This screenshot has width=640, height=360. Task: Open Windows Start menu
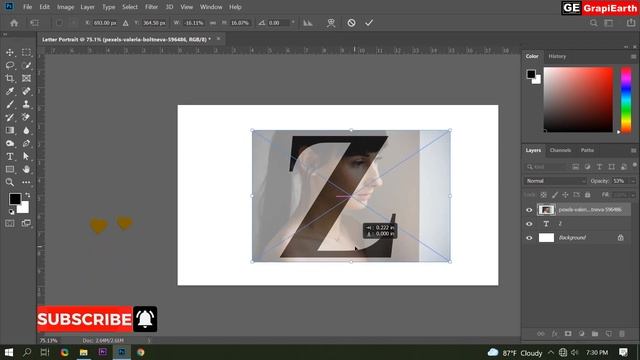coord(9,352)
